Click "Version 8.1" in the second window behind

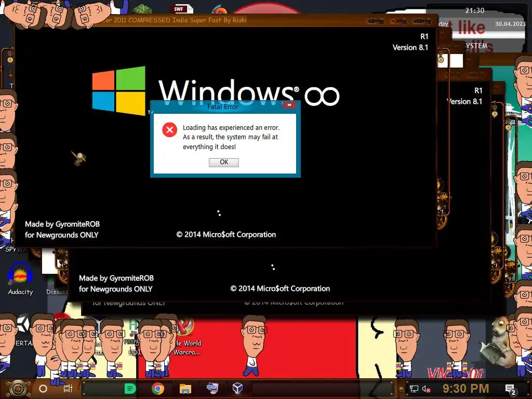(464, 101)
